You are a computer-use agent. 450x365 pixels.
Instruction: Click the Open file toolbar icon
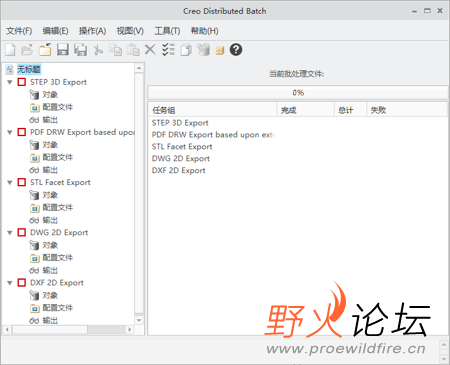click(27, 50)
